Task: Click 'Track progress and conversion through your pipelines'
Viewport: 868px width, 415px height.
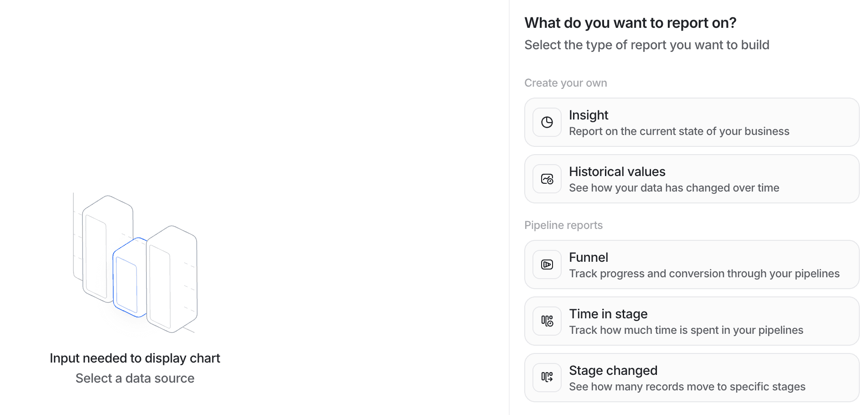Action: tap(704, 274)
